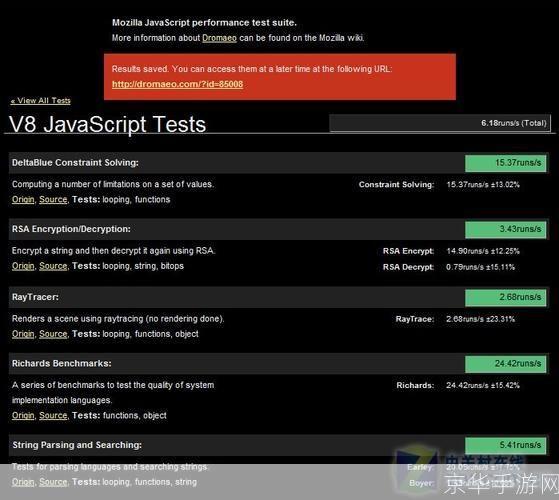The height and width of the screenshot is (500, 559).
Task: Open the RSA test Origin link
Action: coord(23,266)
